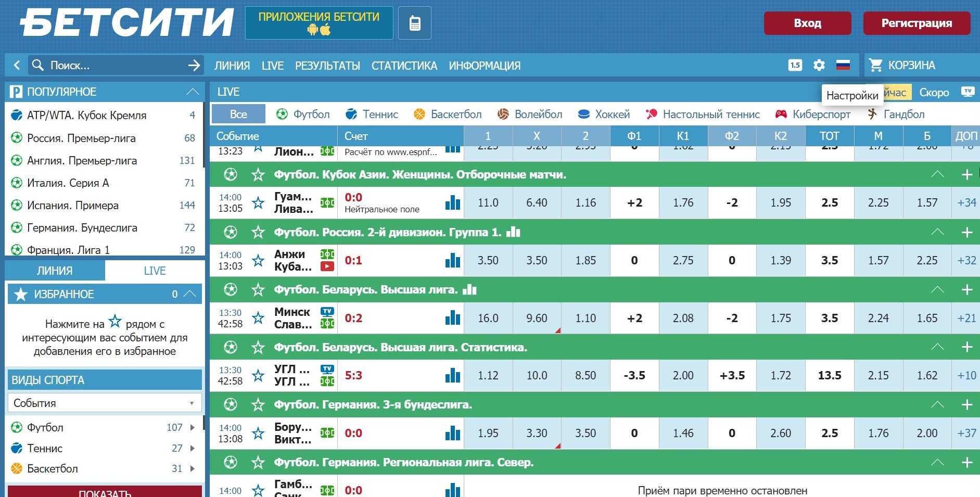Select odds 1.85 for Куба win
Screen dimensions: 980x497
point(586,260)
